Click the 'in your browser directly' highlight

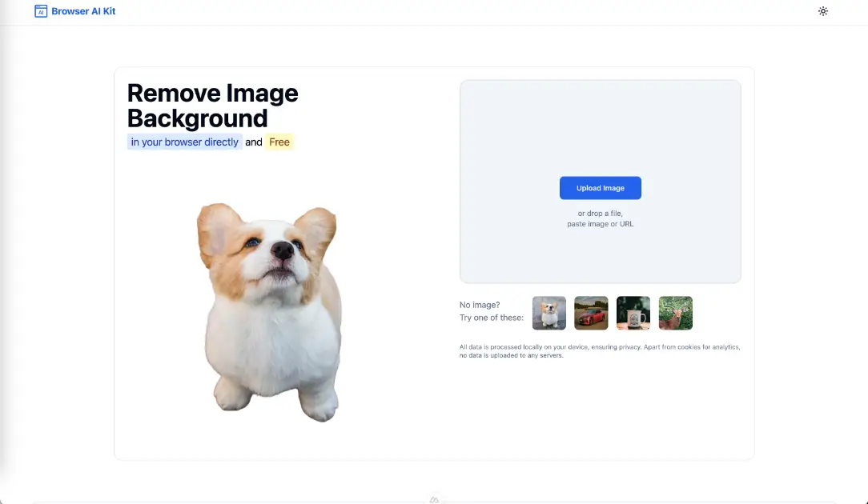tap(183, 142)
